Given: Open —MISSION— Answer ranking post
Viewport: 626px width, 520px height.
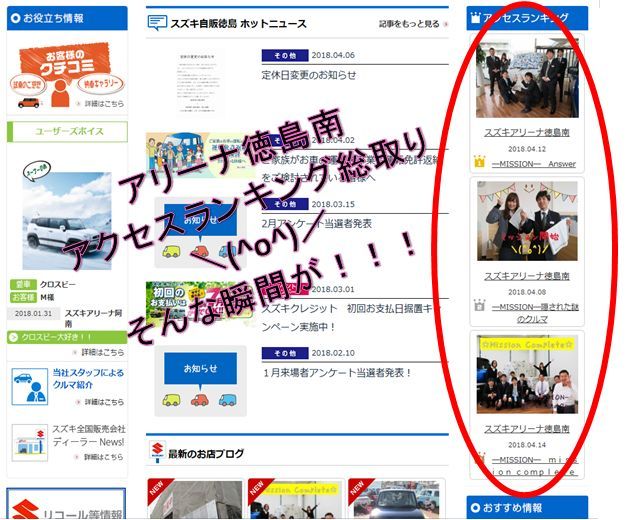Looking at the screenshot, I should tap(534, 164).
